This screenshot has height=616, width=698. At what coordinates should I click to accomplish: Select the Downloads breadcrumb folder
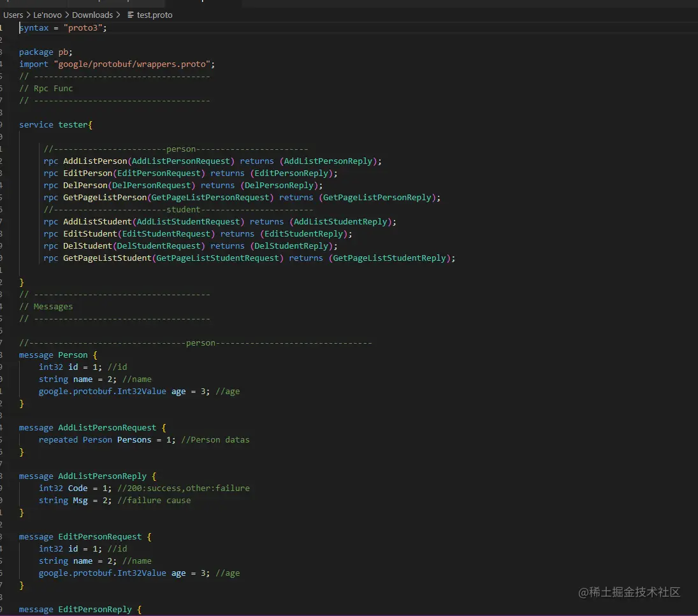point(92,15)
